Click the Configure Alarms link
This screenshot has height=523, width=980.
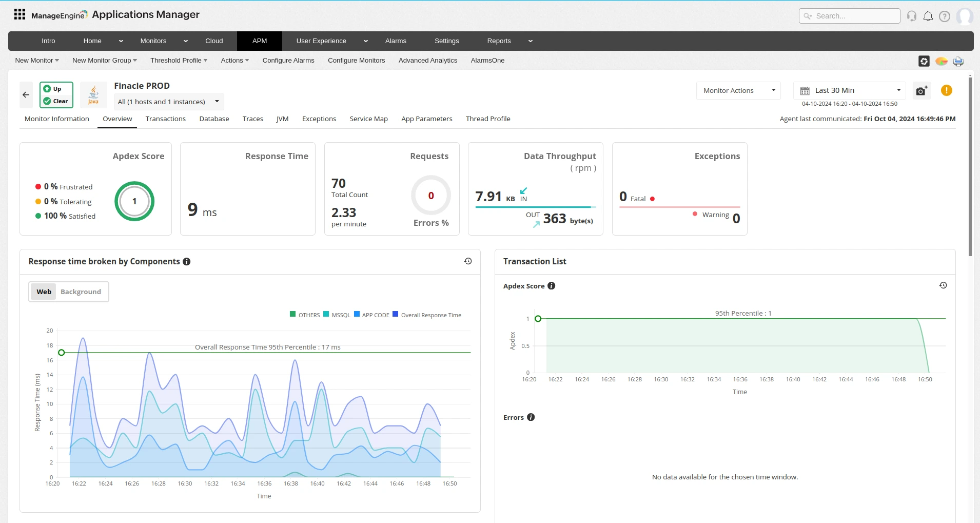(288, 60)
